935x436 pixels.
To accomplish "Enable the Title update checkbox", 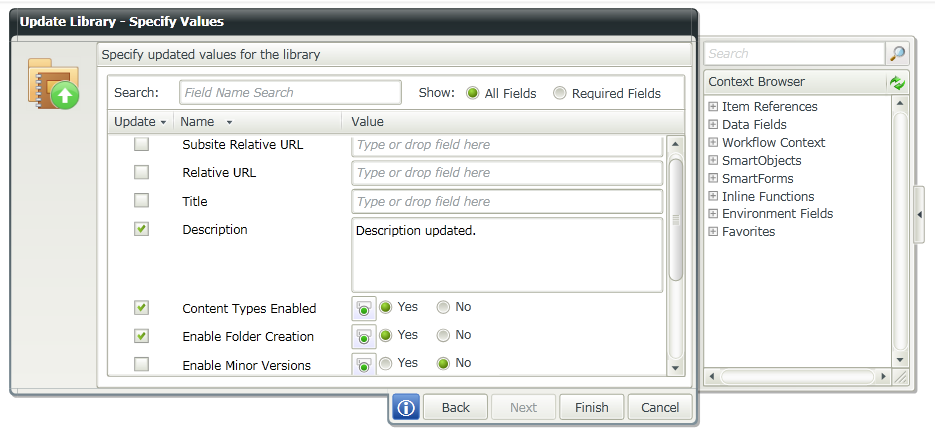I will pyautogui.click(x=142, y=200).
